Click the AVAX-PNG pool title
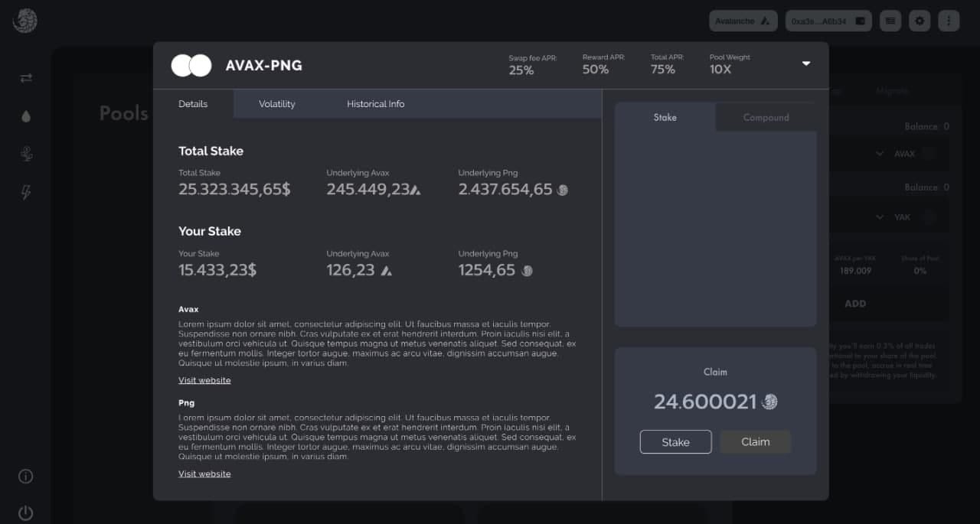 [263, 66]
